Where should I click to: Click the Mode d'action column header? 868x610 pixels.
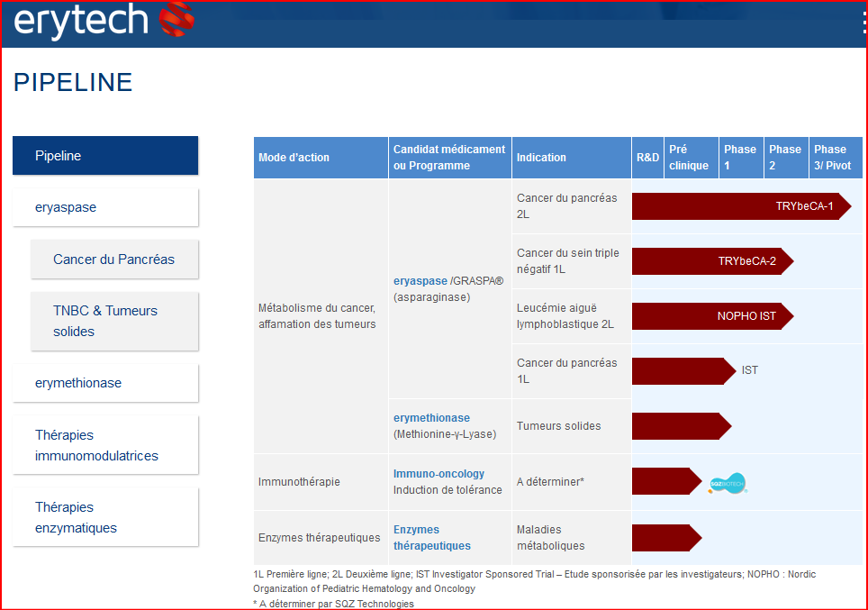click(x=321, y=158)
